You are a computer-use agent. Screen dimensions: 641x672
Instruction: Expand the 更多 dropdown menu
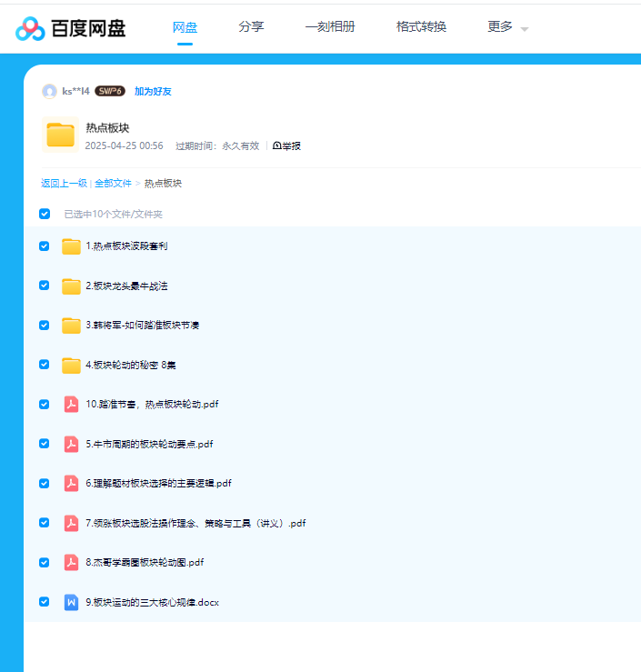click(507, 27)
